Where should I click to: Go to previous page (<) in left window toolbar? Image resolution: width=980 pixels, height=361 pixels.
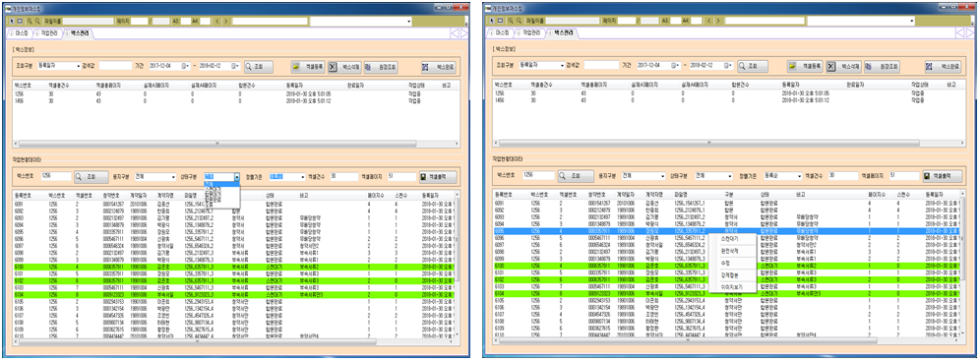point(217,21)
